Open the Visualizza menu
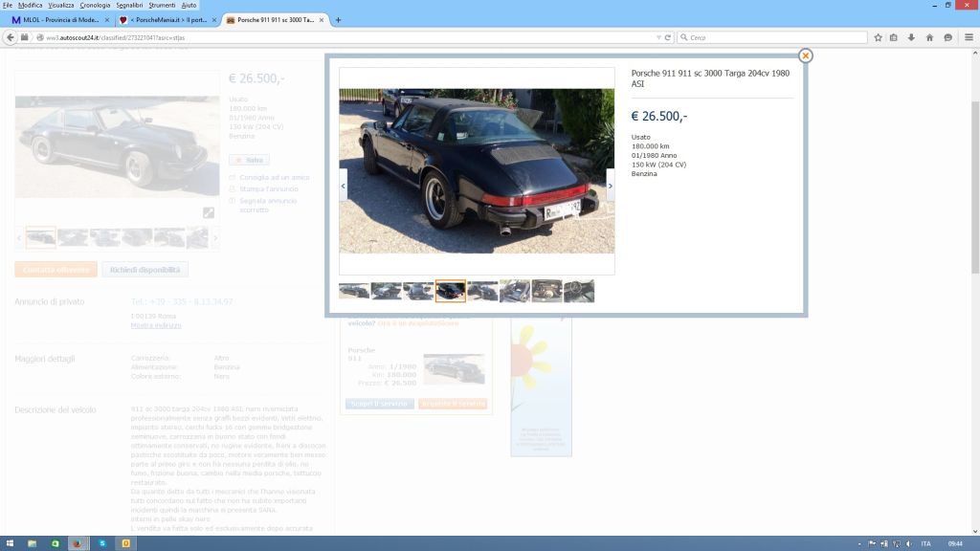 61,5
